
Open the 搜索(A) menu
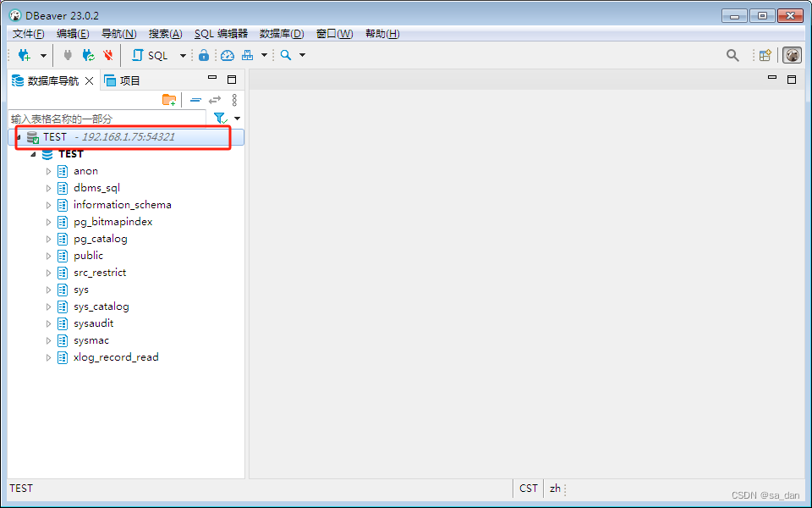[x=166, y=34]
